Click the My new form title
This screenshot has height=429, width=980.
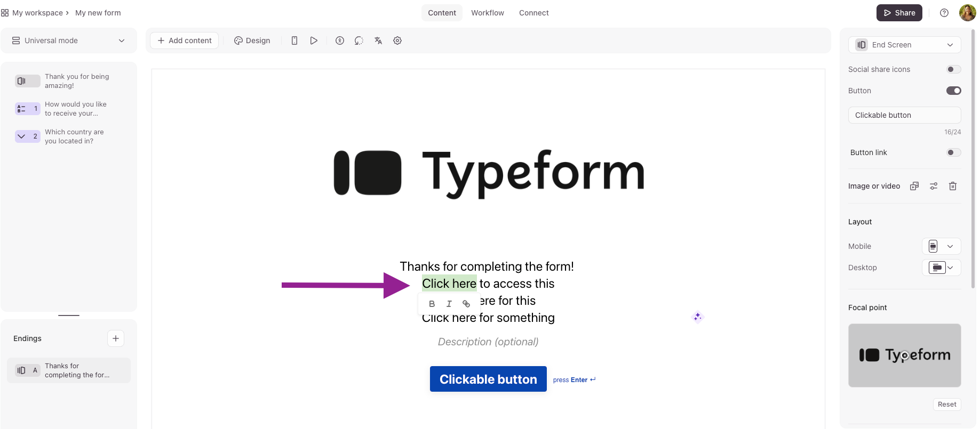click(x=98, y=13)
